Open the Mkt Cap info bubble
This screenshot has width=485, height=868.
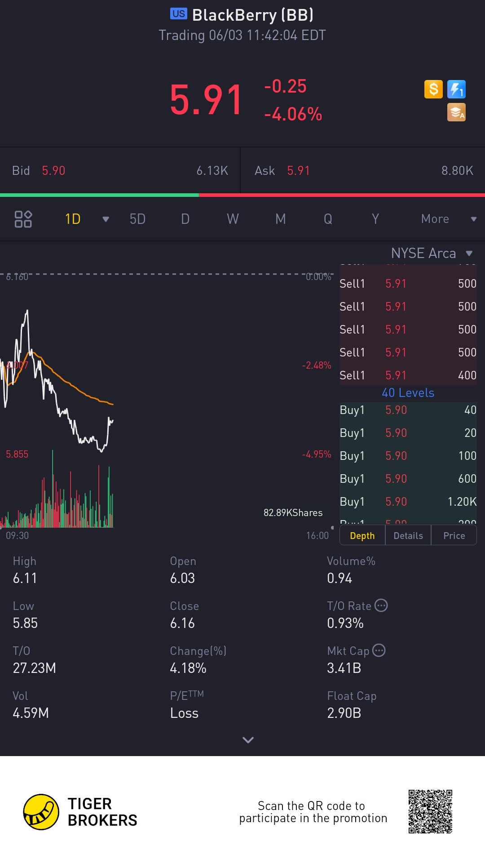(x=379, y=650)
